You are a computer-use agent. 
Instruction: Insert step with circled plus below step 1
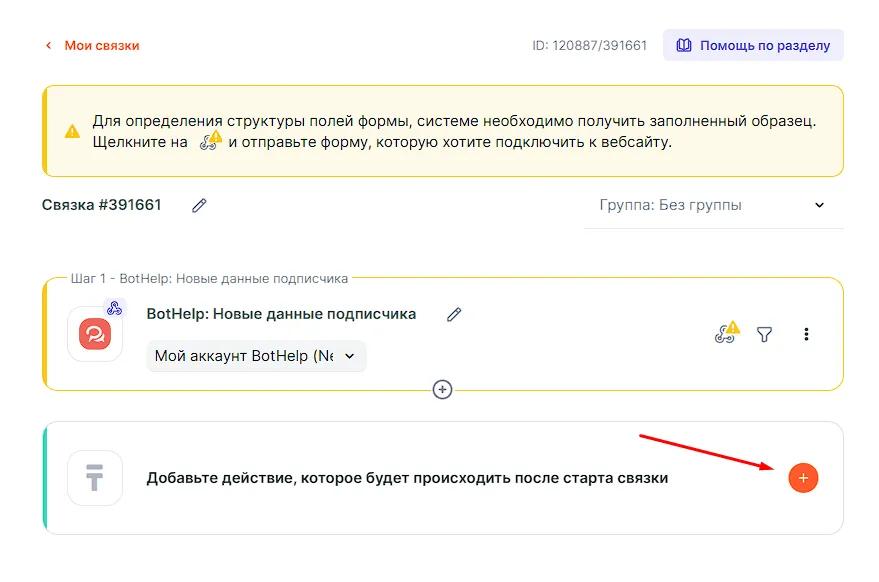tap(443, 389)
